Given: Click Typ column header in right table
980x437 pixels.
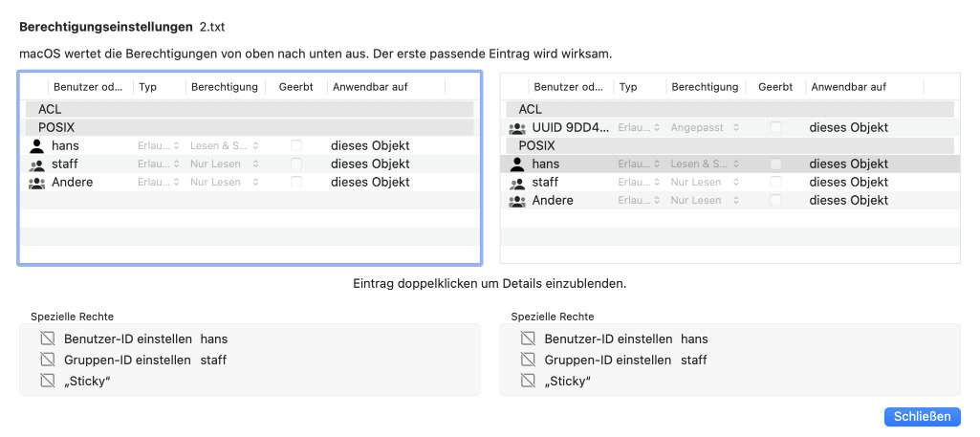Looking at the screenshot, I should [x=640, y=87].
